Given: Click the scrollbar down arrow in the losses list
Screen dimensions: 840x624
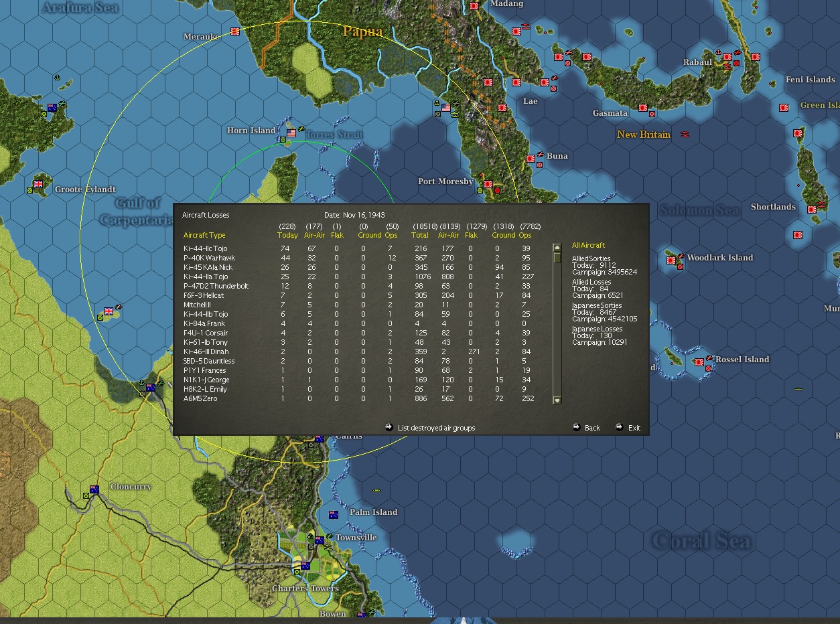Looking at the screenshot, I should 557,400.
